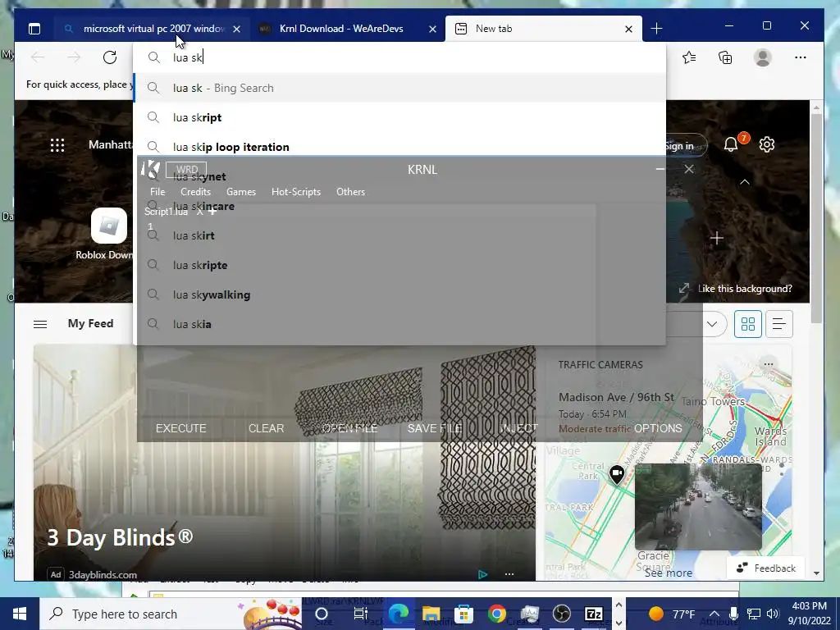This screenshot has width=840, height=630.
Task: Open the ad card ellipsis options
Action: click(509, 574)
